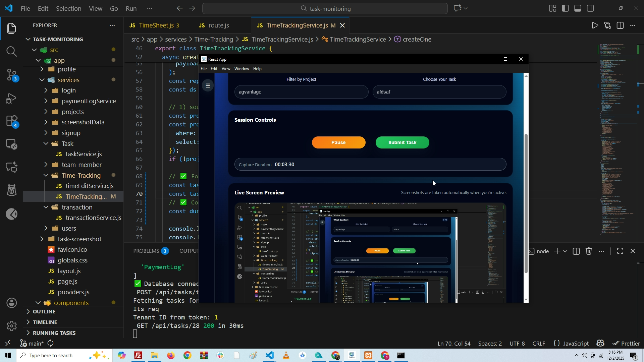Collapse the Time-Tracking folder
The height and width of the screenshot is (362, 644).
81,175
